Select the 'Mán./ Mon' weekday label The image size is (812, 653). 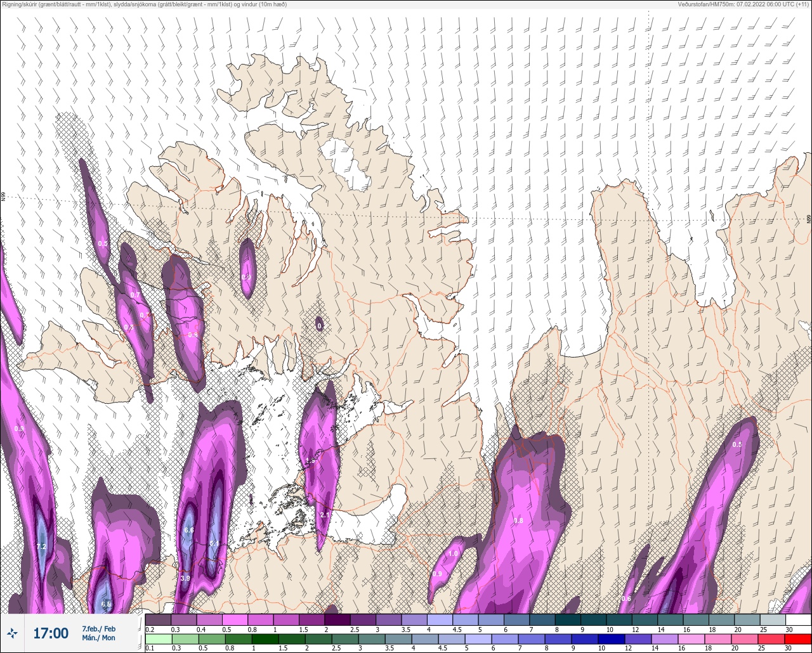tap(98, 638)
